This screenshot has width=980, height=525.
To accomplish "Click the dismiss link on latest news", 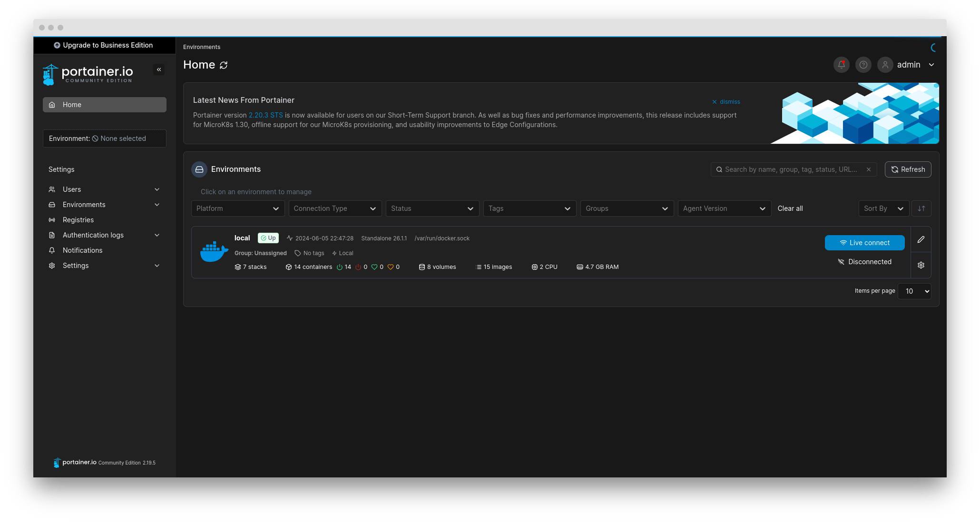I will point(725,102).
